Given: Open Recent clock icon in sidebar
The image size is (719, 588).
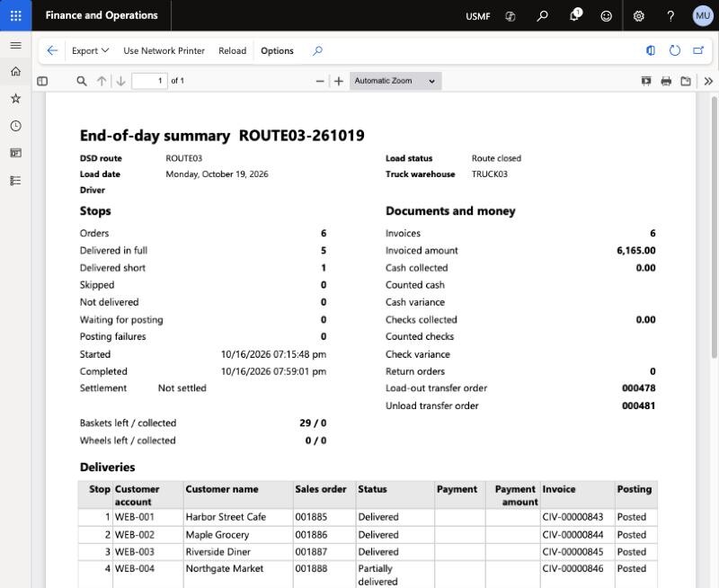Looking at the screenshot, I should click(x=15, y=126).
